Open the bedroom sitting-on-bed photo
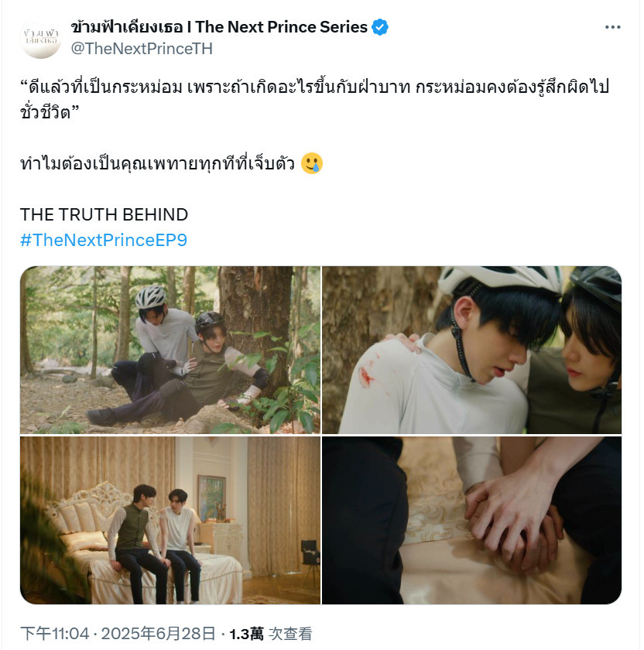The height and width of the screenshot is (650, 644). [x=170, y=520]
